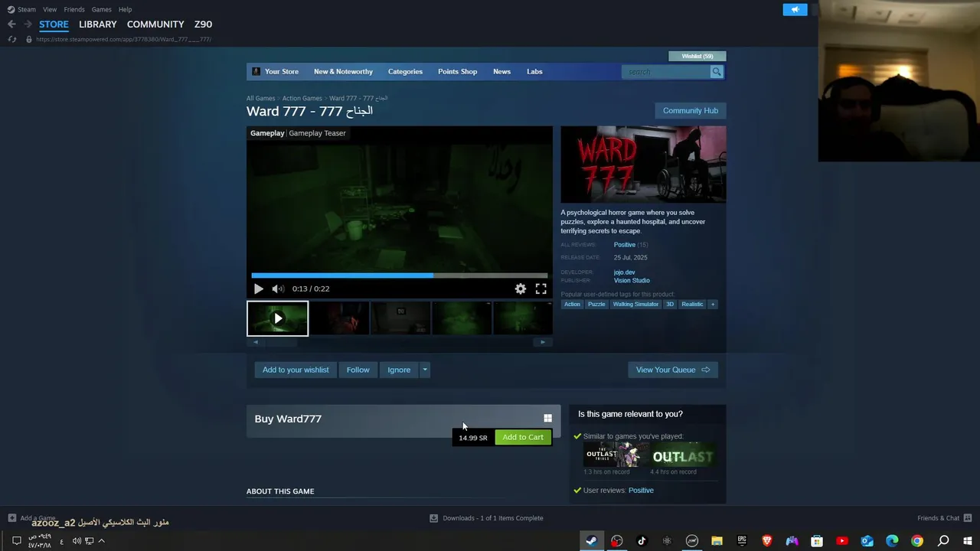Click the Add a Game plus icon
Screen dimensions: 980x551
(x=12, y=518)
